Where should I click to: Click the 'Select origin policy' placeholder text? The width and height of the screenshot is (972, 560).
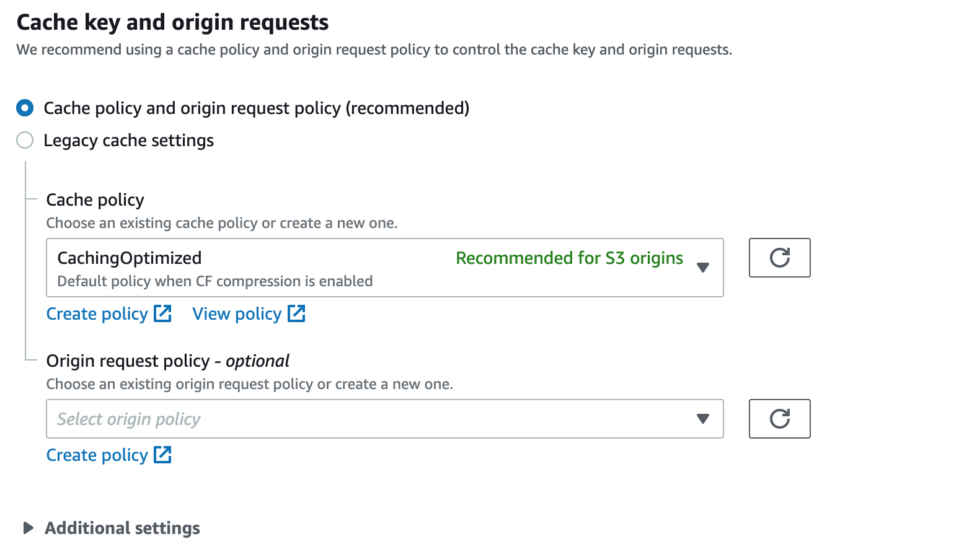click(129, 419)
